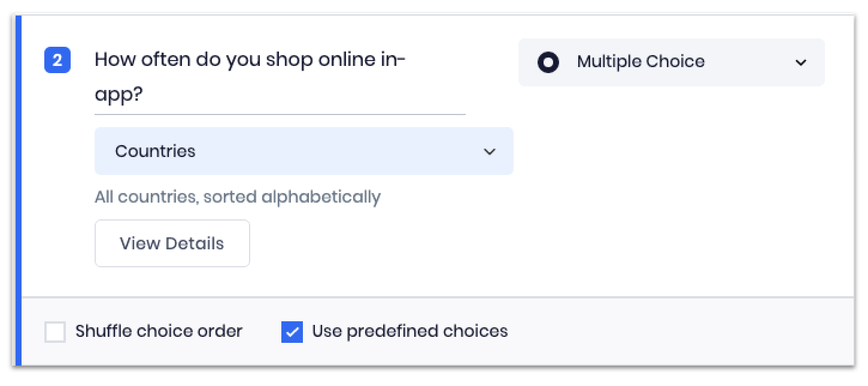Click the Multiple Choice radio-style icon
The width and height of the screenshot is (868, 386).
(x=548, y=62)
